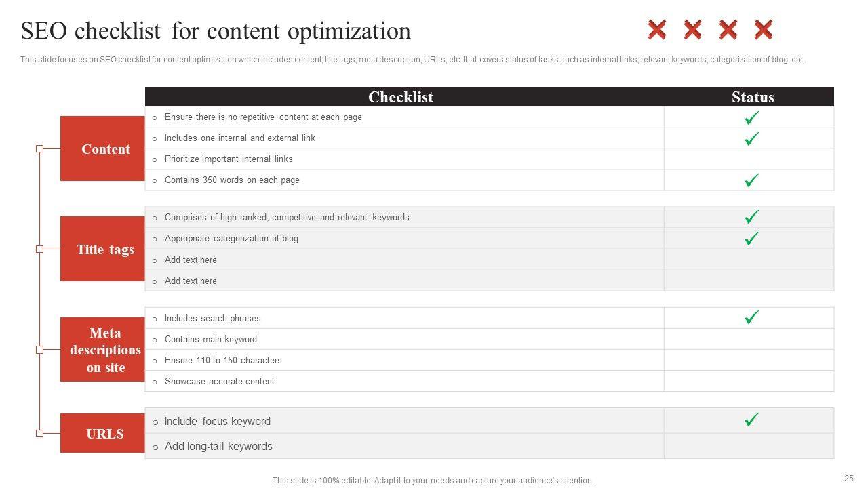Image resolution: width=868 pixels, height=488 pixels.
Task: Click empty status cell for Add long-tail keywords
Action: (749, 446)
